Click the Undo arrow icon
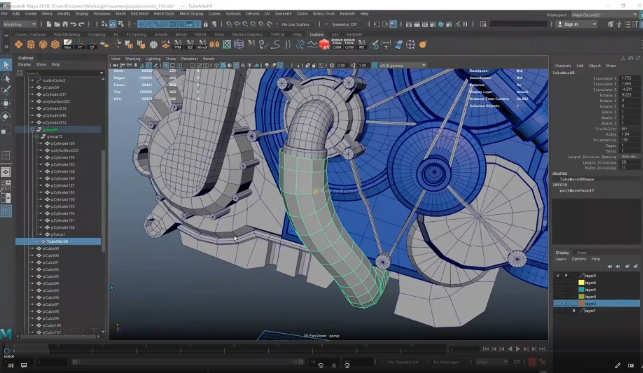 (73, 24)
